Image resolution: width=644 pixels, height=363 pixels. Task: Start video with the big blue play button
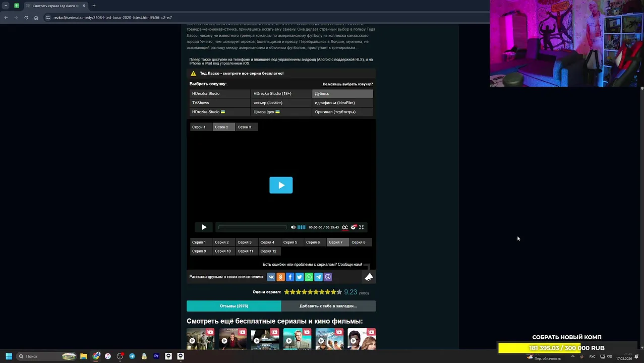tap(281, 185)
